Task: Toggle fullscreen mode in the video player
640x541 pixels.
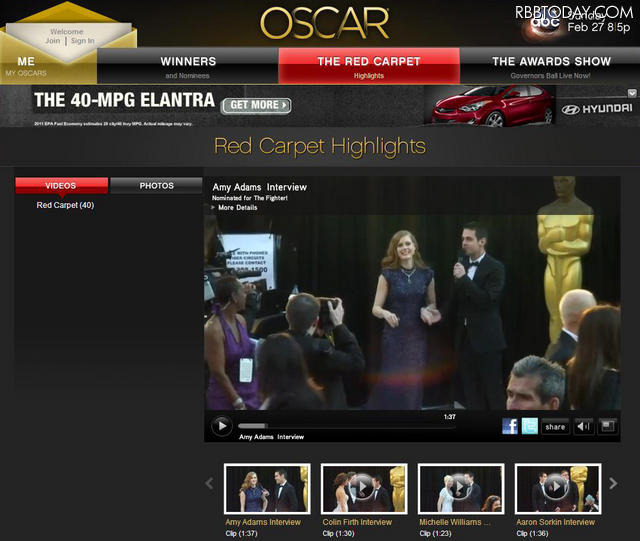Action: point(607,426)
